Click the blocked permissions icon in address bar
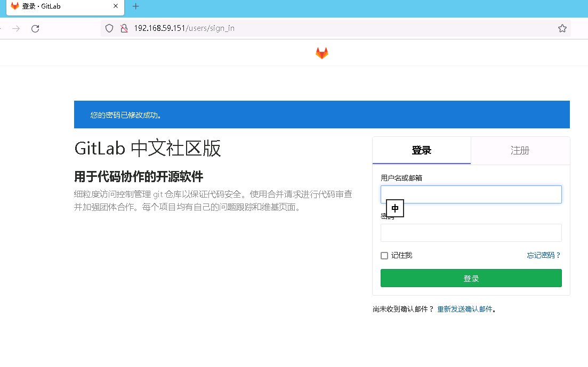Screen dimensions: 588x367 coord(124,28)
